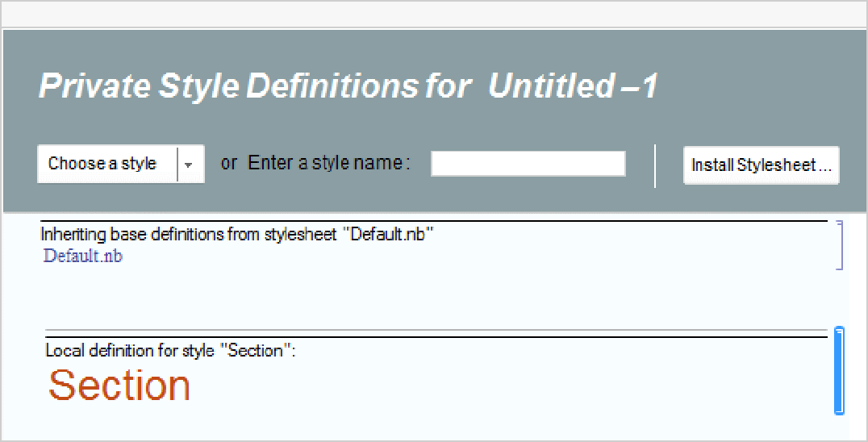The image size is (868, 442).
Task: Click the vertical divider before Install Stylesheet
Action: (655, 165)
